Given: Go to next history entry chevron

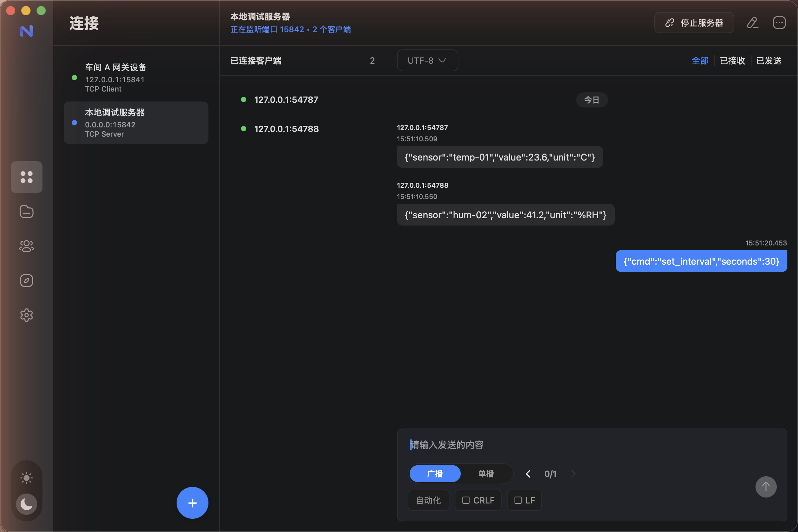Looking at the screenshot, I should pyautogui.click(x=574, y=474).
